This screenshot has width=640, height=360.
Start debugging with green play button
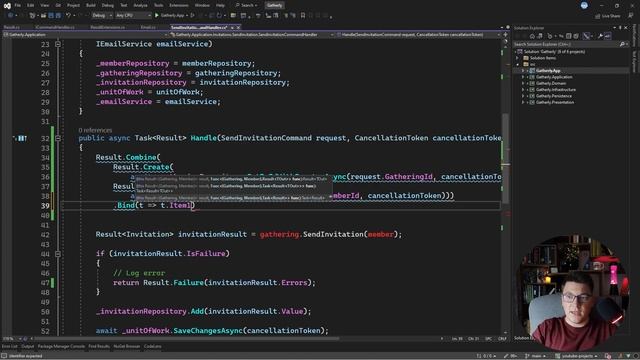click(157, 16)
